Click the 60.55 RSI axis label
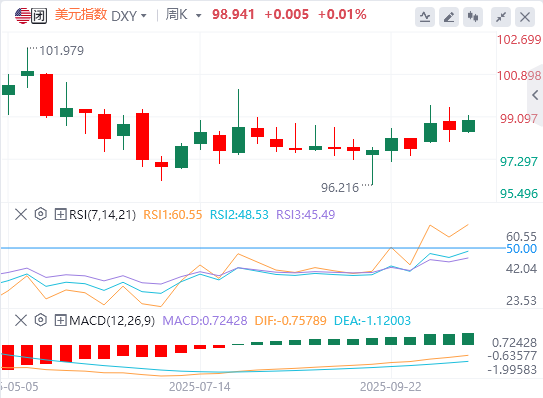The width and height of the screenshot is (543, 398). (x=521, y=237)
